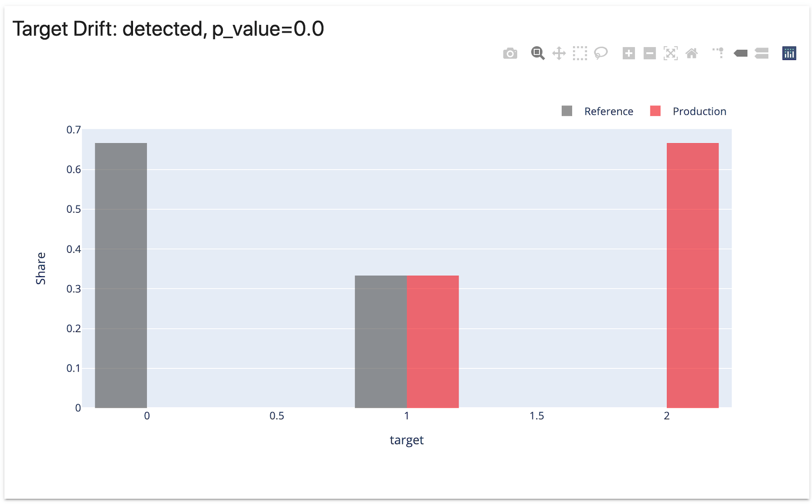812x504 pixels.
Task: Reset axes with the home icon
Action: (x=691, y=53)
